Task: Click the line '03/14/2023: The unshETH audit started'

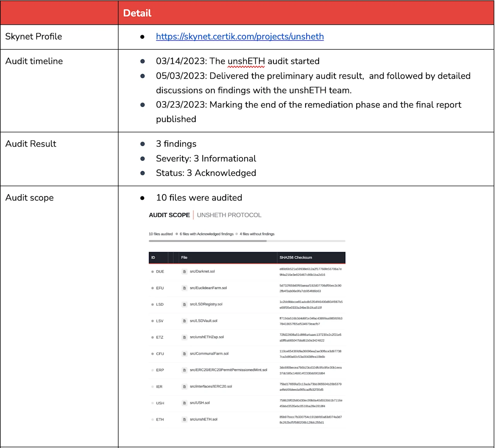Action: click(x=238, y=61)
